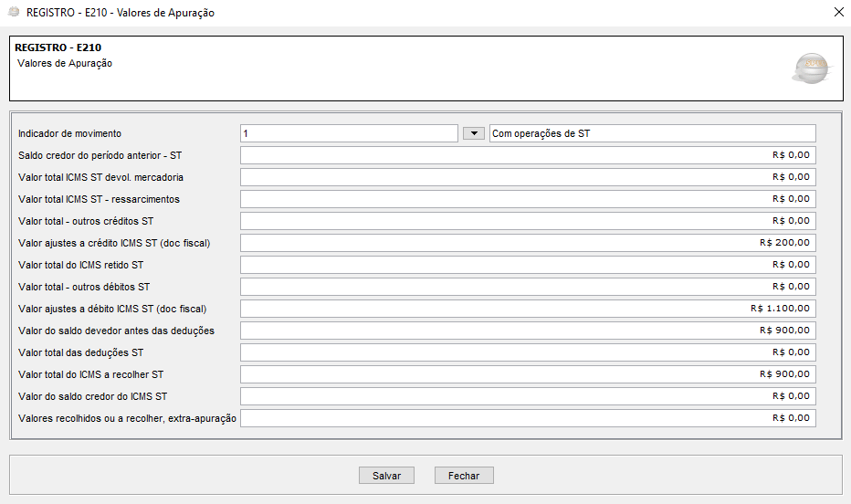
Task: Open the Indicador de movimento dropdown arrow
Action: coord(473,133)
